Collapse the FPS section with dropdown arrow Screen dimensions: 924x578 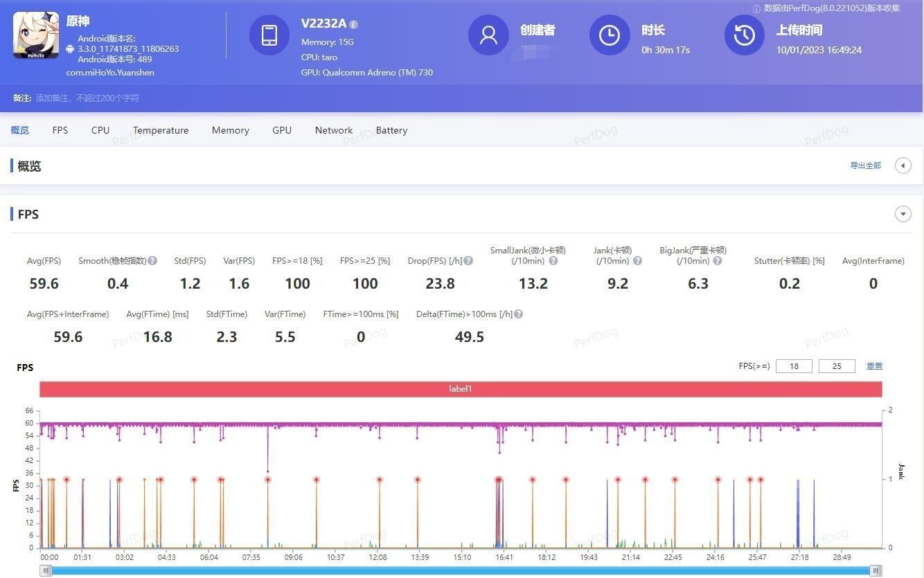[x=903, y=214]
